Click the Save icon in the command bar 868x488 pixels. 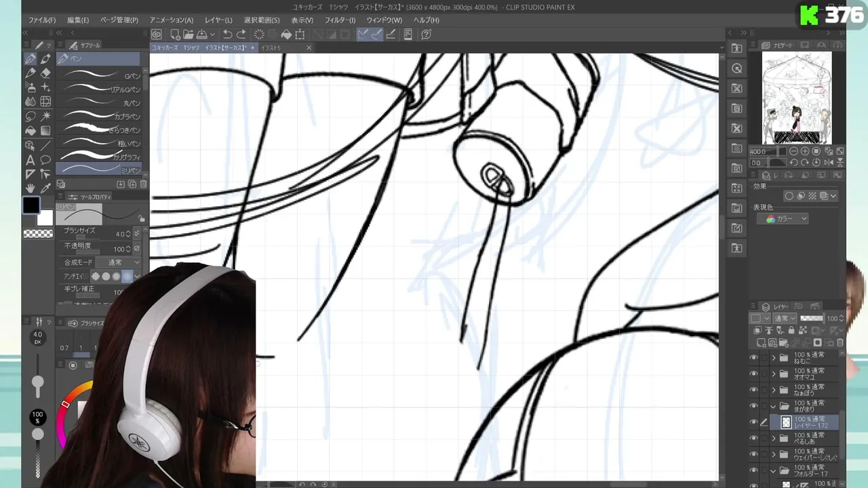click(201, 35)
